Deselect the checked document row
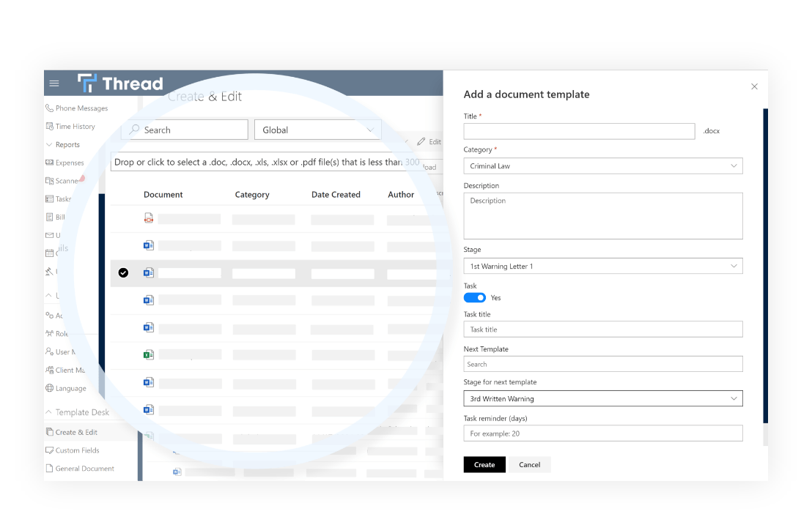Viewport: 812px width, 525px height. (x=123, y=272)
